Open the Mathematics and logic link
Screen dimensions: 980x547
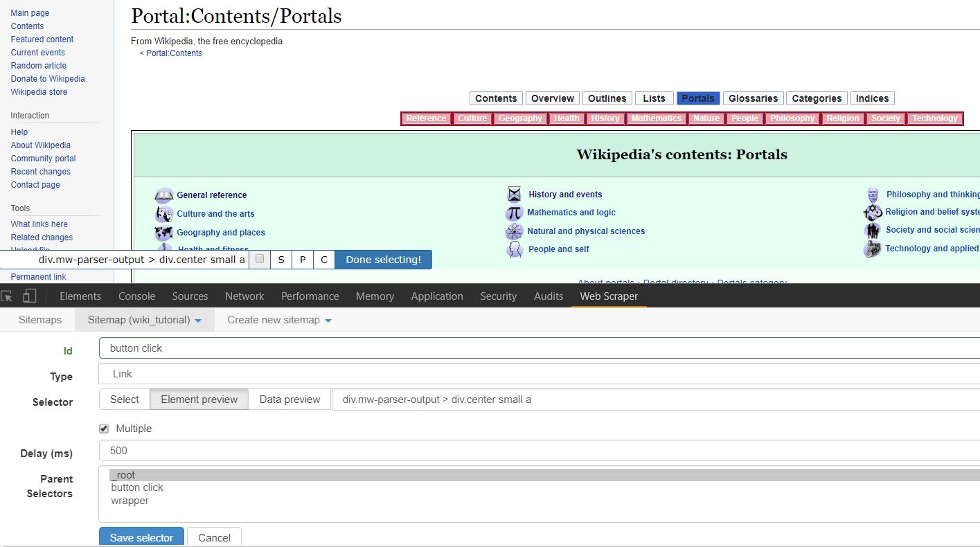coord(571,213)
